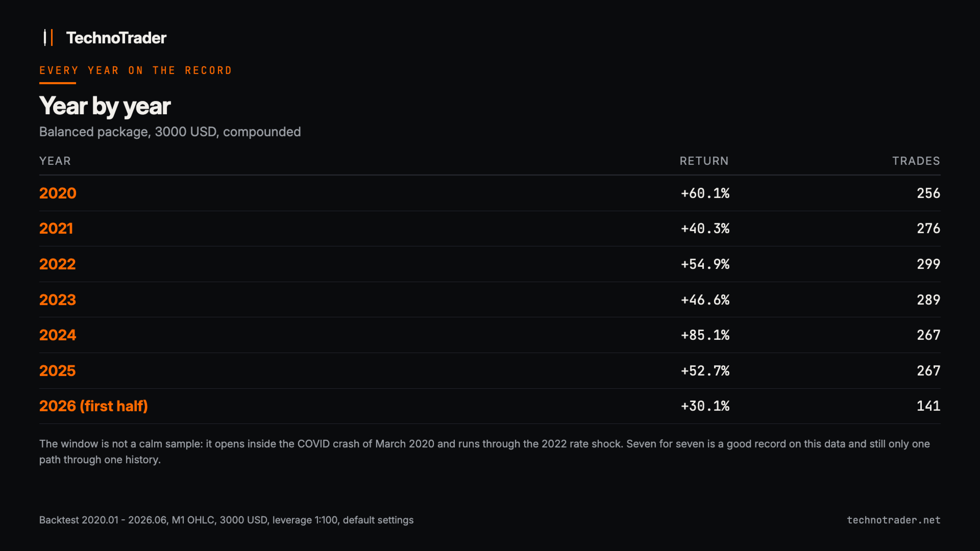
Task: Click the YEAR column header
Action: coord(55,161)
